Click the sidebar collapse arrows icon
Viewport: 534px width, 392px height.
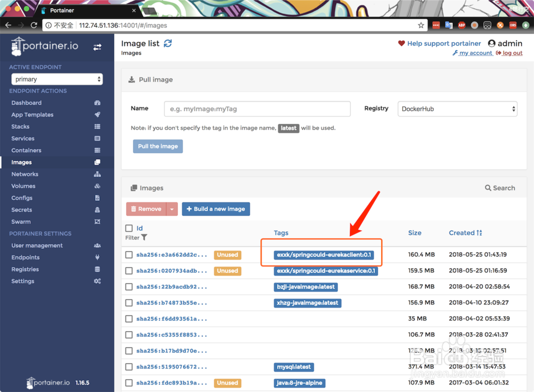point(97,47)
